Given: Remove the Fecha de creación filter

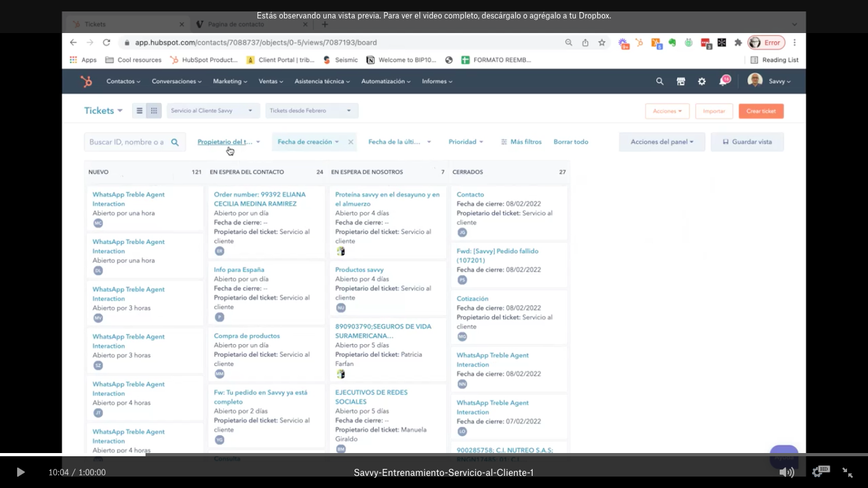Looking at the screenshot, I should click(x=351, y=142).
